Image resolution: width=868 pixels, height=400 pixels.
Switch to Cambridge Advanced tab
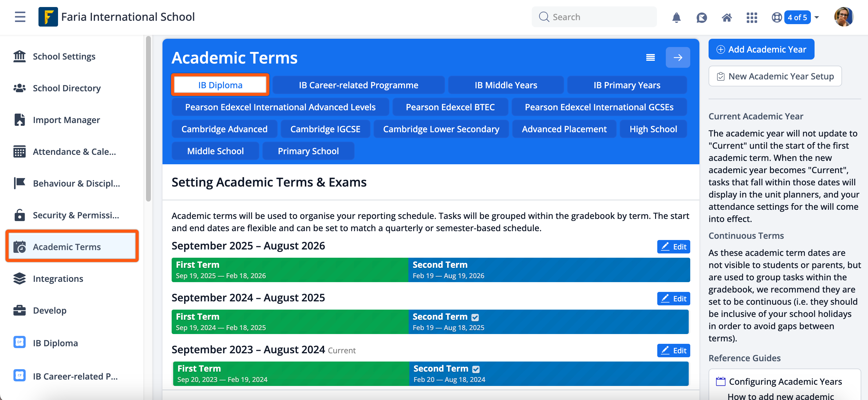click(224, 129)
